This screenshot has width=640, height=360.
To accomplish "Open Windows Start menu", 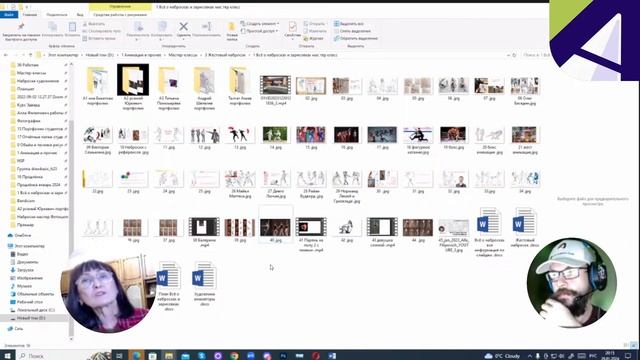I will tap(7, 356).
